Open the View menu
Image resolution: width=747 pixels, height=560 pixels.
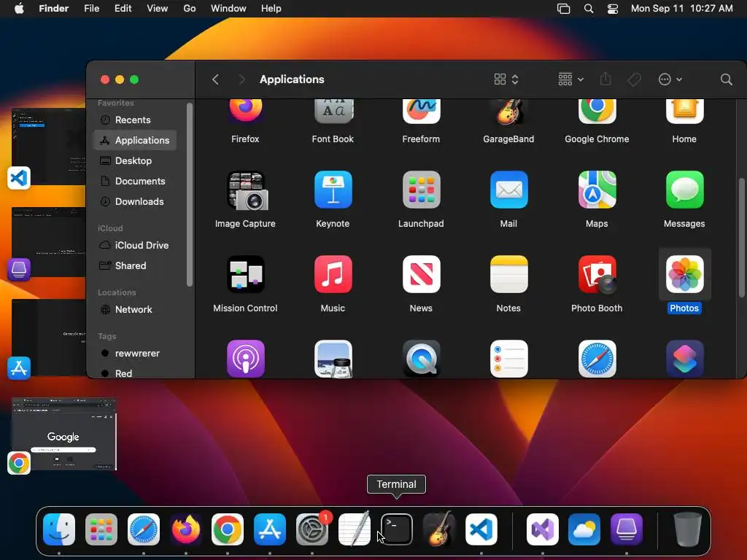pyautogui.click(x=158, y=9)
